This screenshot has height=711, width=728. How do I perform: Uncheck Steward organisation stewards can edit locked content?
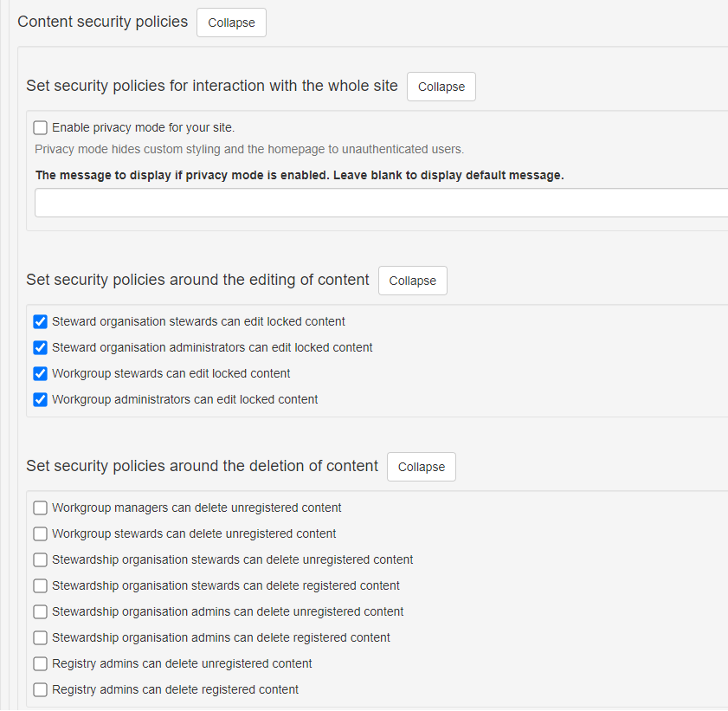(x=41, y=322)
